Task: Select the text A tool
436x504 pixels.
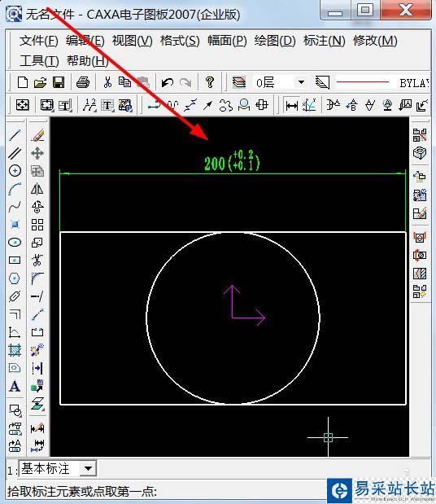Action: pos(15,387)
